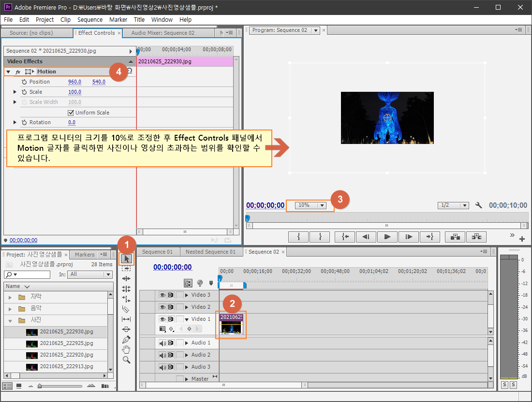Click the Scale value 100.0

click(x=74, y=92)
